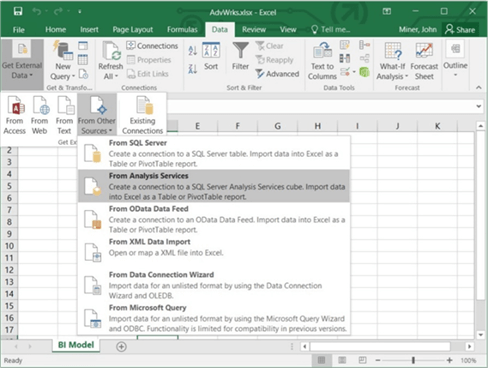
Task: Switch to the Home tab
Action: click(x=55, y=30)
